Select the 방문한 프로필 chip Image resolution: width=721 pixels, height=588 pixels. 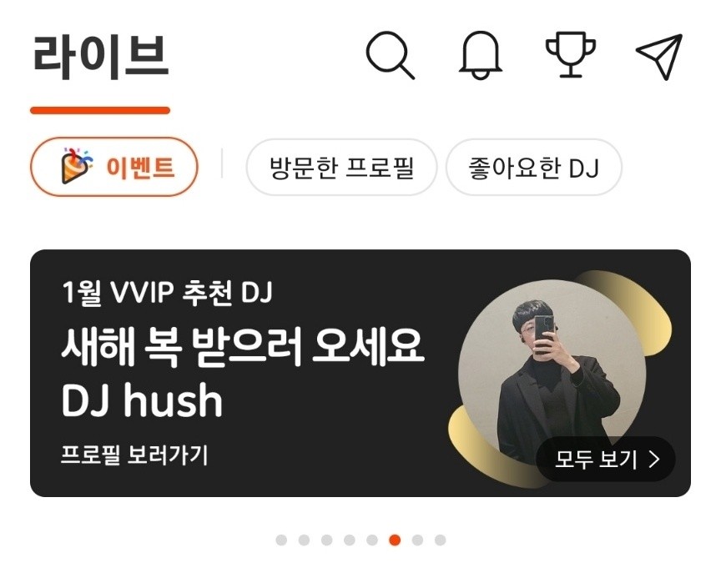(341, 168)
